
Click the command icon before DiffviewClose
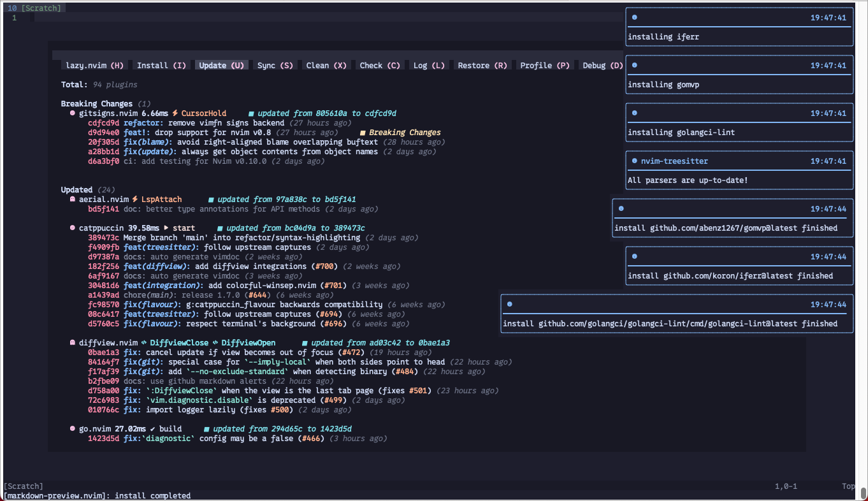(x=144, y=343)
